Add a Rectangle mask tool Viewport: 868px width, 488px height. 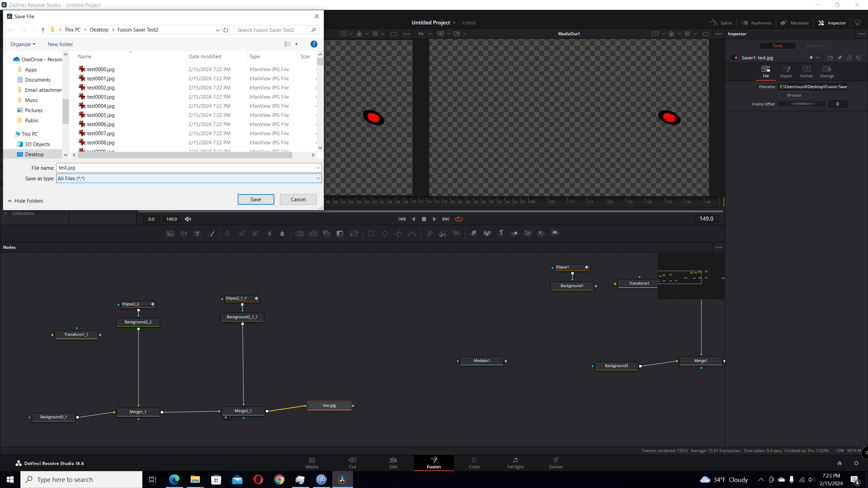coord(371,233)
